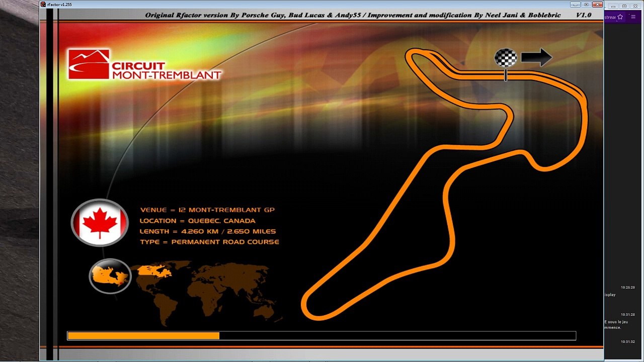
Task: Click the black direction arrow on the track map
Action: tap(536, 57)
